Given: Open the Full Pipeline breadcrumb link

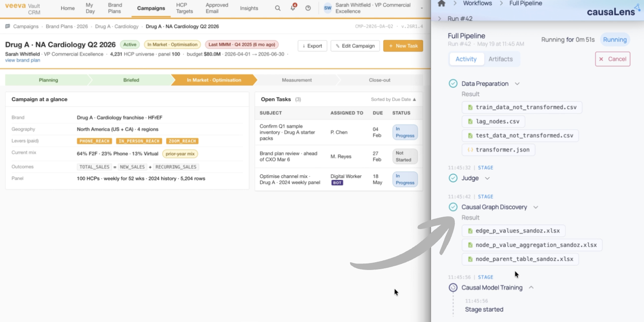Looking at the screenshot, I should point(525,3).
